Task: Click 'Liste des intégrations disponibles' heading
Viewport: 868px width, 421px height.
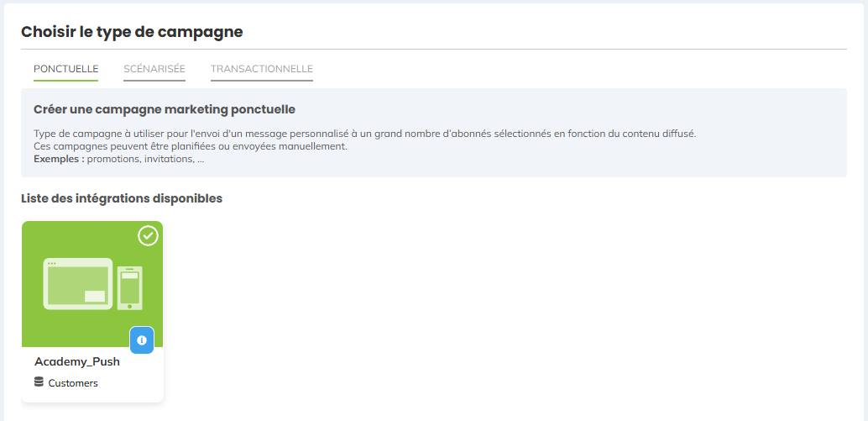Action: click(x=122, y=198)
